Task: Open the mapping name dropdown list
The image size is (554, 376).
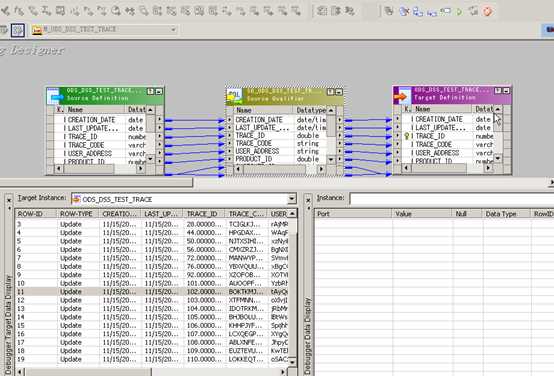Action: [173, 30]
